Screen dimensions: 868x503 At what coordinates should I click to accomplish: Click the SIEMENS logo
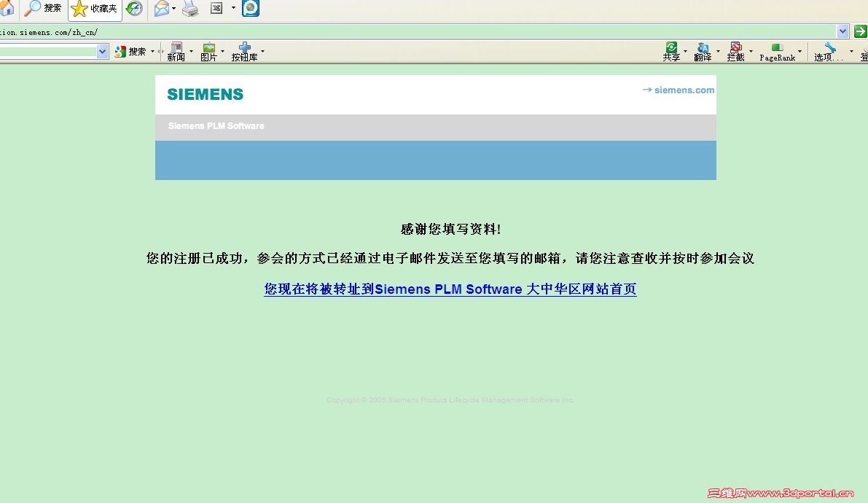coord(206,94)
